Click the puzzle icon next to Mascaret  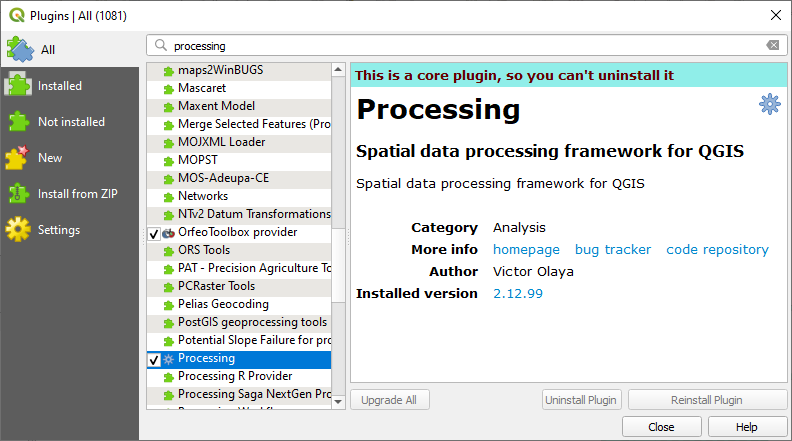168,88
